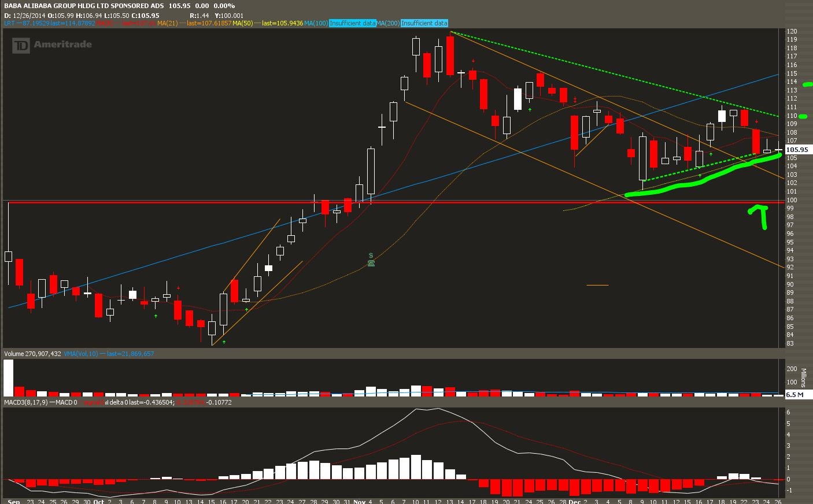This screenshot has height=504, width=813.
Task: Click the dividend dollar-sign marker on chart
Action: (371, 255)
